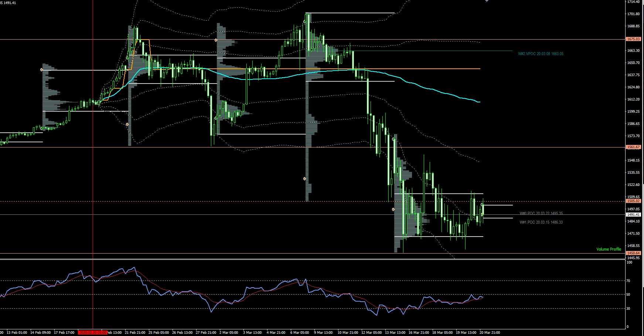This screenshot has height=336, width=644.
Task: Click the 1675.03 orange price tag
Action: pos(633,39)
